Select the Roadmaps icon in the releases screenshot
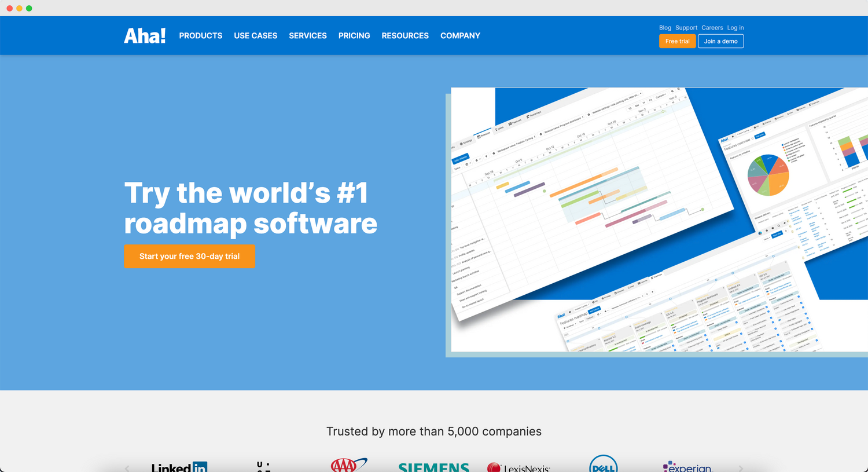 click(x=528, y=115)
